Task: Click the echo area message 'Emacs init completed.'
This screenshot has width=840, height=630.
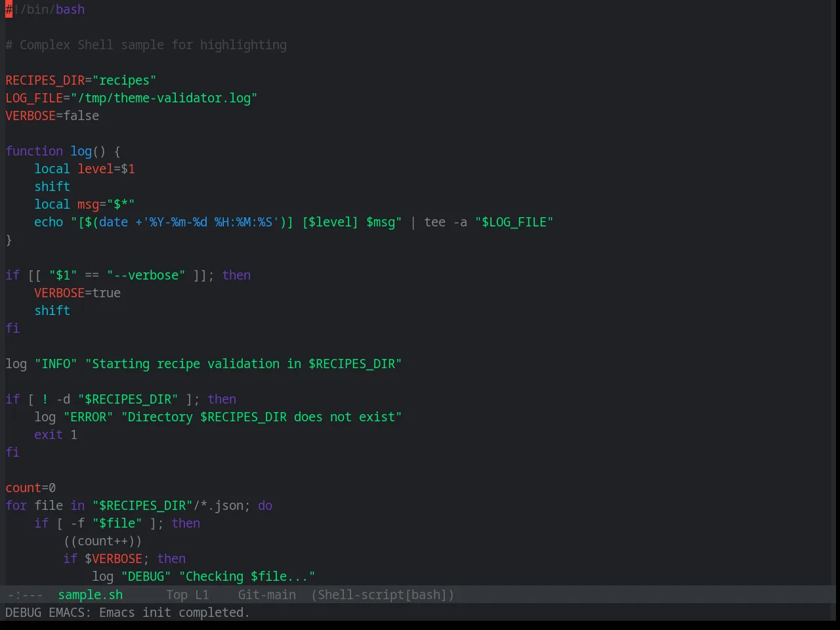Action: [175, 612]
